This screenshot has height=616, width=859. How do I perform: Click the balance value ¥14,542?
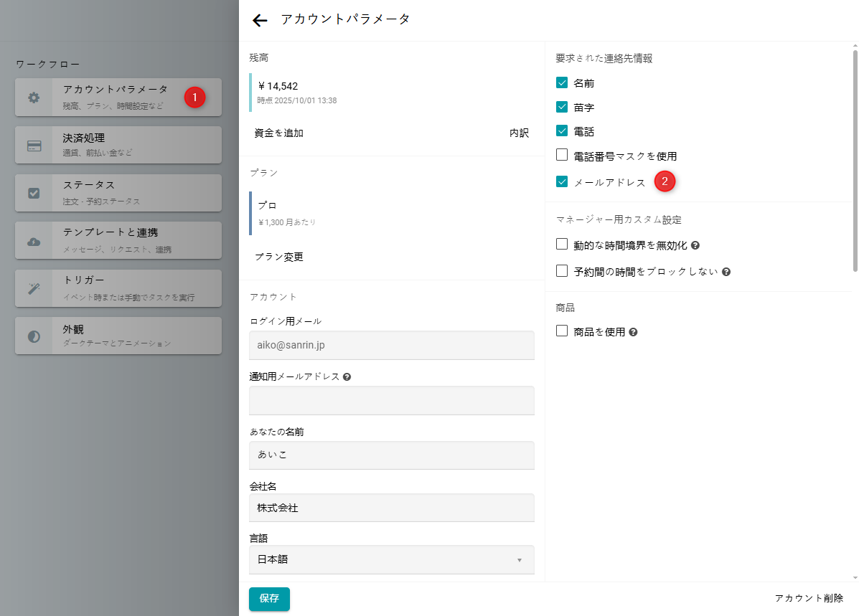[x=278, y=86]
